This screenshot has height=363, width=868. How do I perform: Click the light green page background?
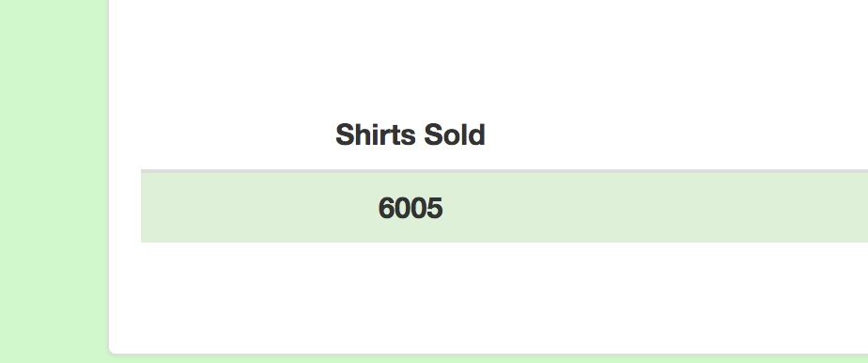[x=54, y=181]
